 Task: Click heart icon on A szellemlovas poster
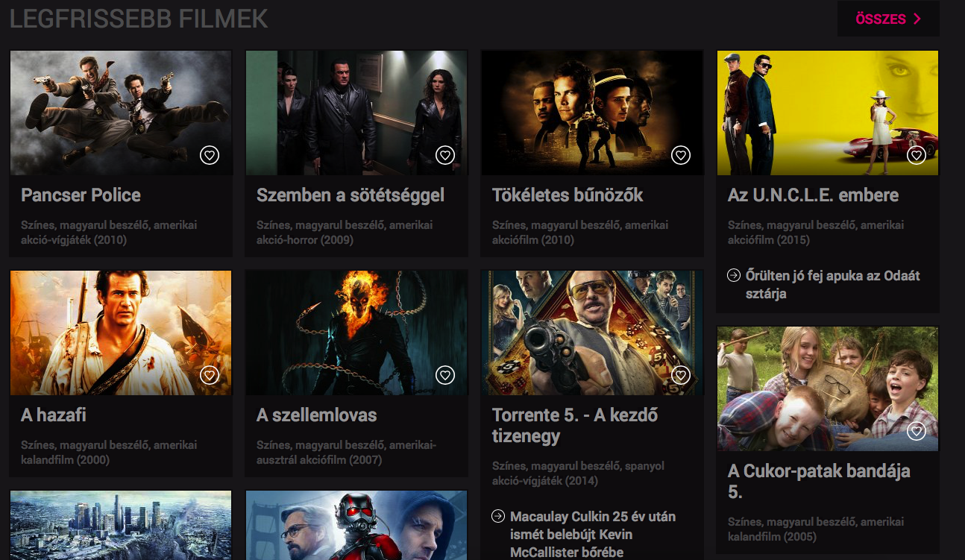point(445,375)
